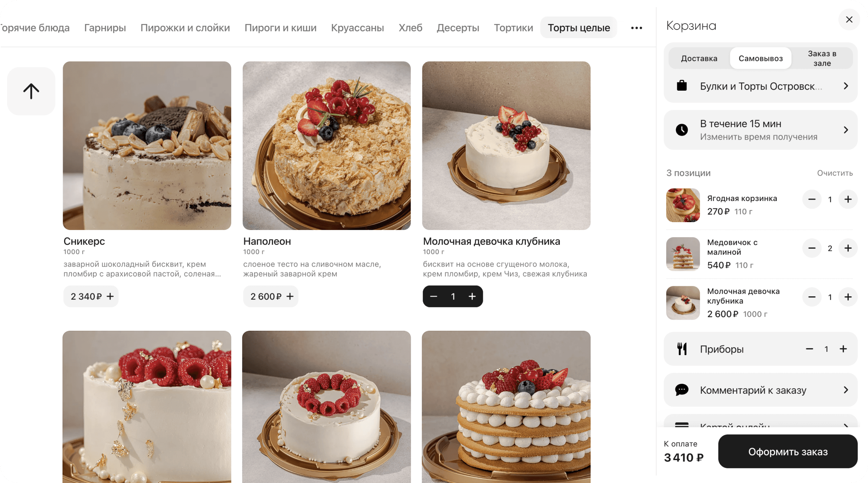868x483 pixels.
Task: Add another Молочная девочка клубника on product card
Action: 472,296
